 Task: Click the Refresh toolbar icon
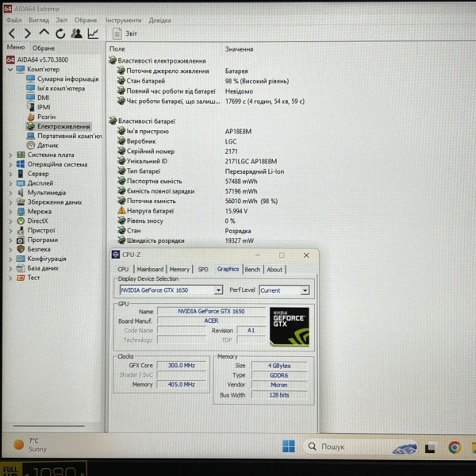click(60, 33)
